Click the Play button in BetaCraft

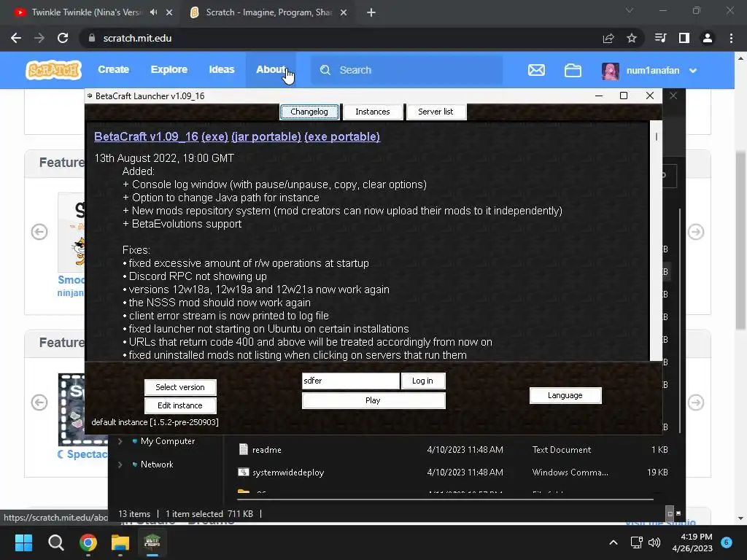(373, 400)
